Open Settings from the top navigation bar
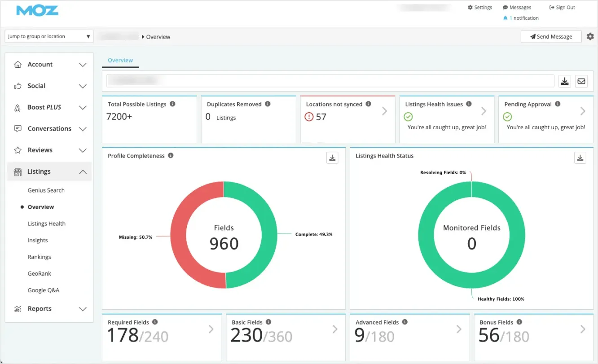Viewport: 598px width, 364px height. coord(479,7)
